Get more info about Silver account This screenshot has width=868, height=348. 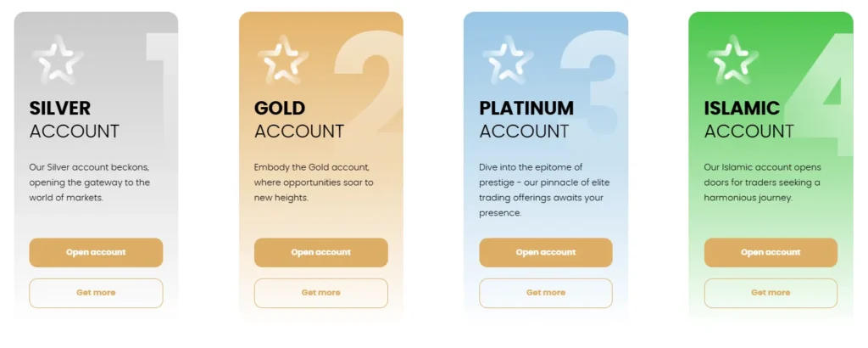[x=96, y=293]
